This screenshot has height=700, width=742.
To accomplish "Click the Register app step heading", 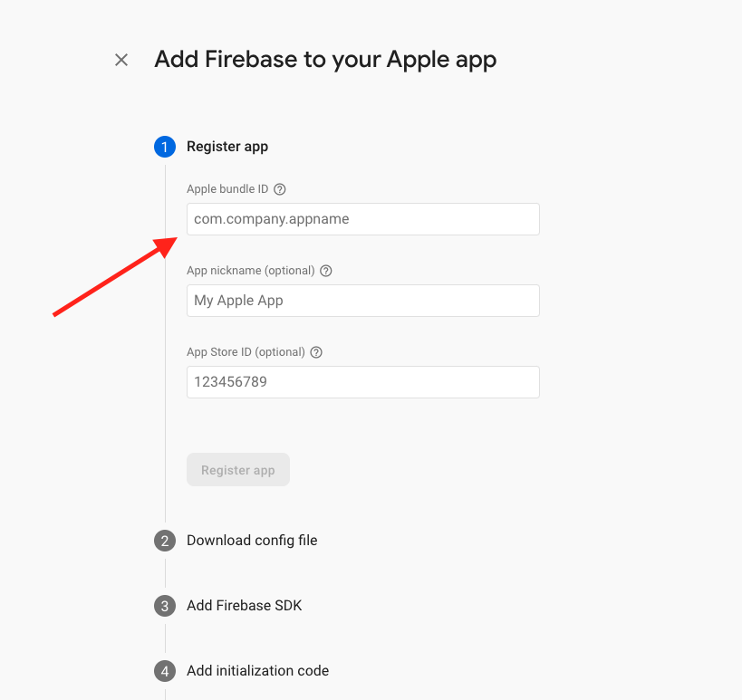I will pos(227,147).
